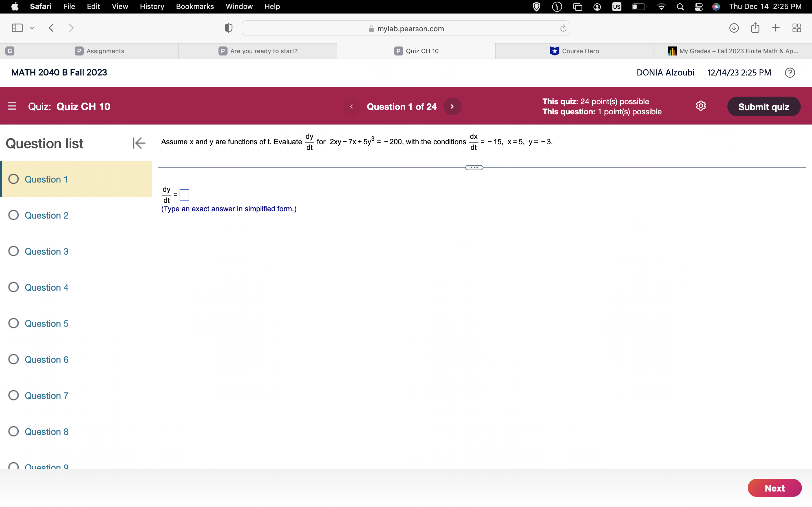The image size is (812, 507).
Task: Select the Question 7 radio circle
Action: coord(14,395)
